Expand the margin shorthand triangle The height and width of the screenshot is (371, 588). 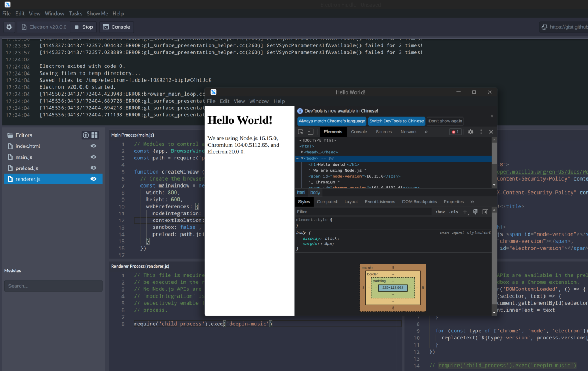[x=321, y=244]
